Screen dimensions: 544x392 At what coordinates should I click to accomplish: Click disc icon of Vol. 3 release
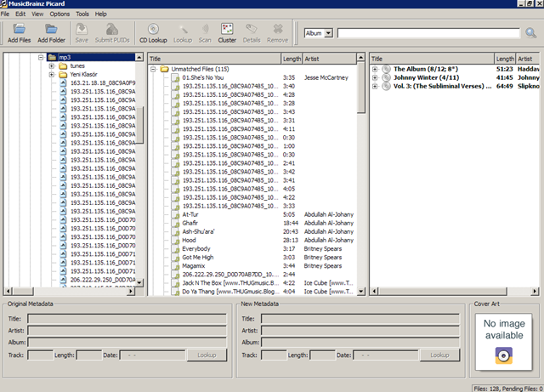click(386, 86)
